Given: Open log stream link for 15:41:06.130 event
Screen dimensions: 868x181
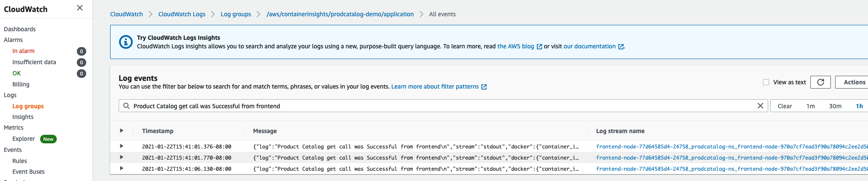Looking at the screenshot, I should click(x=732, y=169).
